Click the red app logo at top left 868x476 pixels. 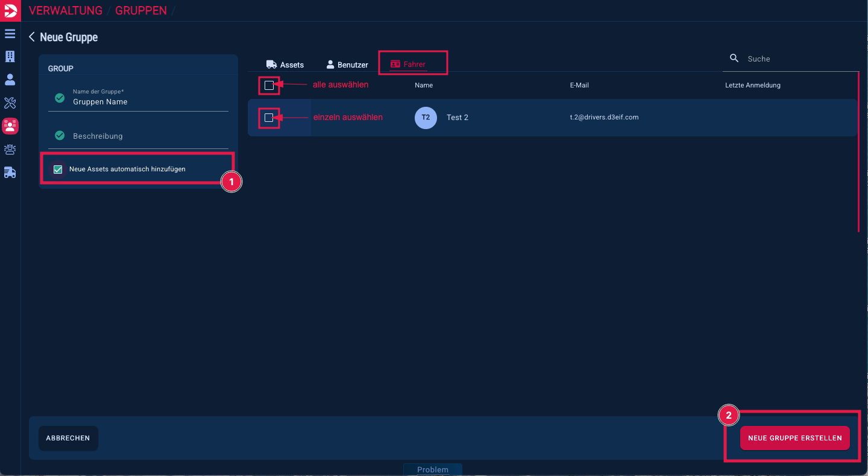pos(10,11)
